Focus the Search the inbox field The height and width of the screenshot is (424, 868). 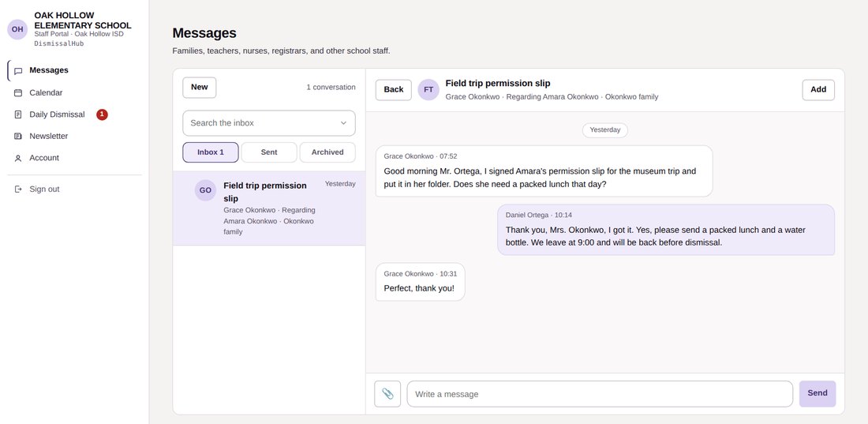[269, 123]
